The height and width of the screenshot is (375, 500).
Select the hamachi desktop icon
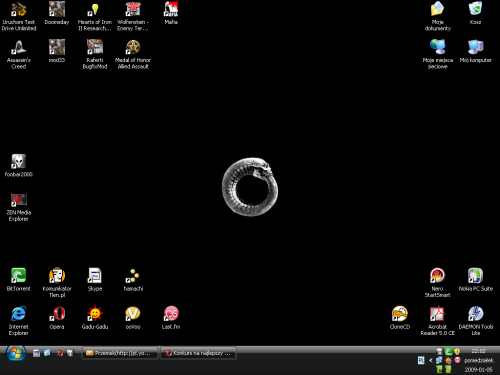click(133, 280)
